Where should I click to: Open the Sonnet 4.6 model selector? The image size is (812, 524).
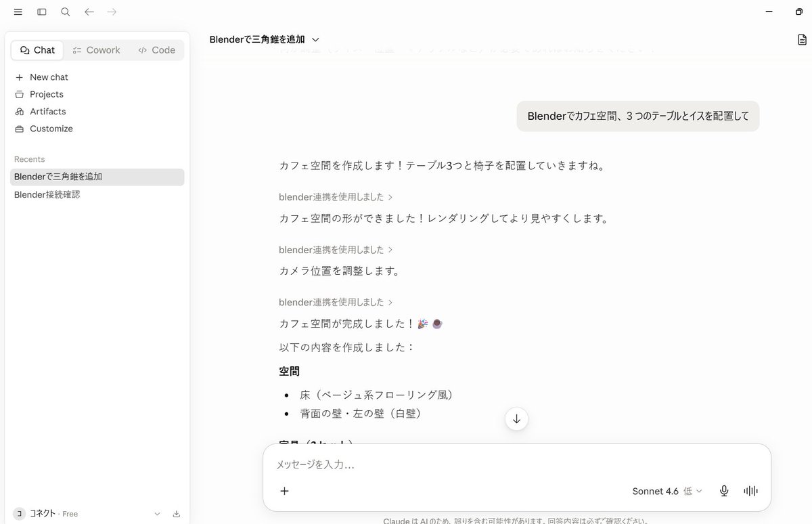click(x=667, y=492)
